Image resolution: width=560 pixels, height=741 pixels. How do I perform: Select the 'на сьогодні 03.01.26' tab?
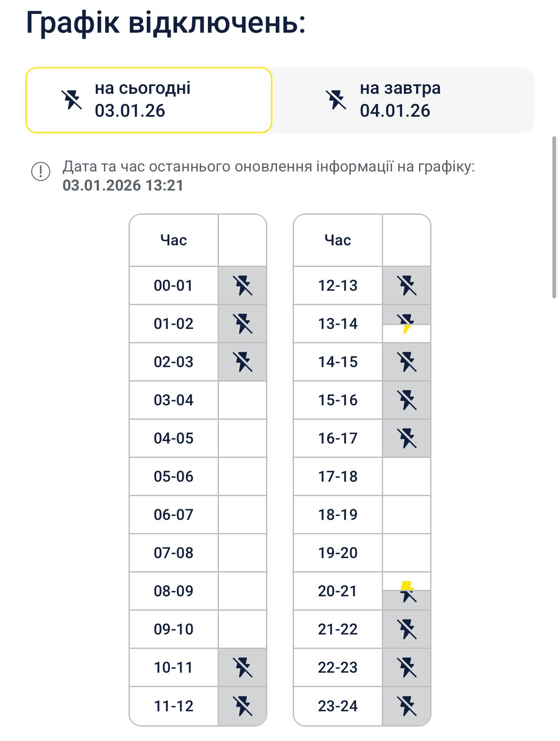pyautogui.click(x=148, y=100)
